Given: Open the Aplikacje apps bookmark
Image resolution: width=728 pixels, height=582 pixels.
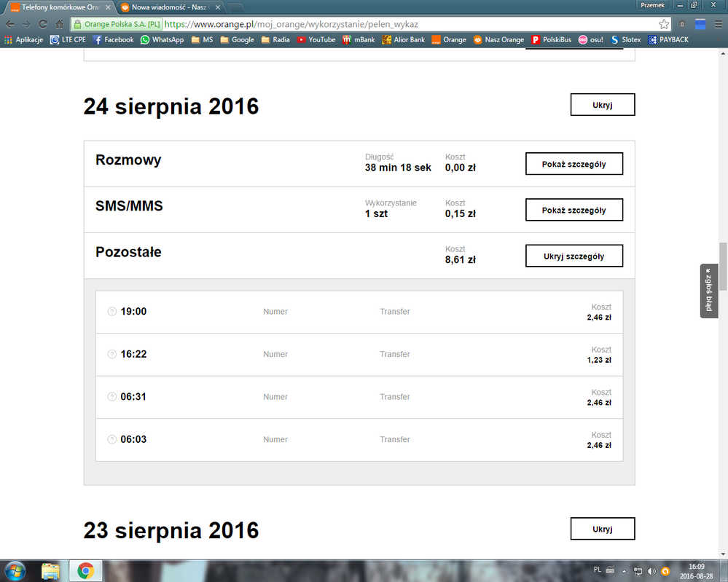Looking at the screenshot, I should (23, 40).
